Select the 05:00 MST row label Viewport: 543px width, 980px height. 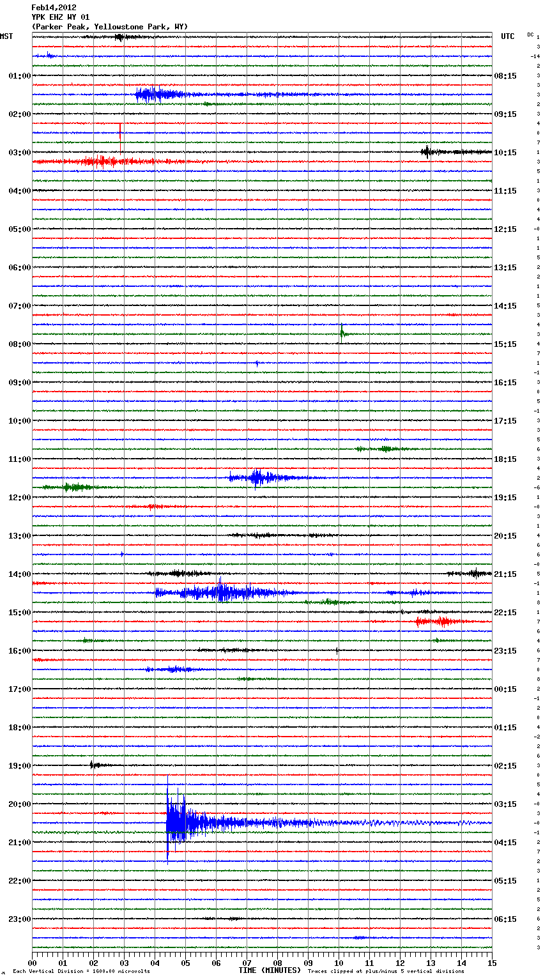point(20,229)
